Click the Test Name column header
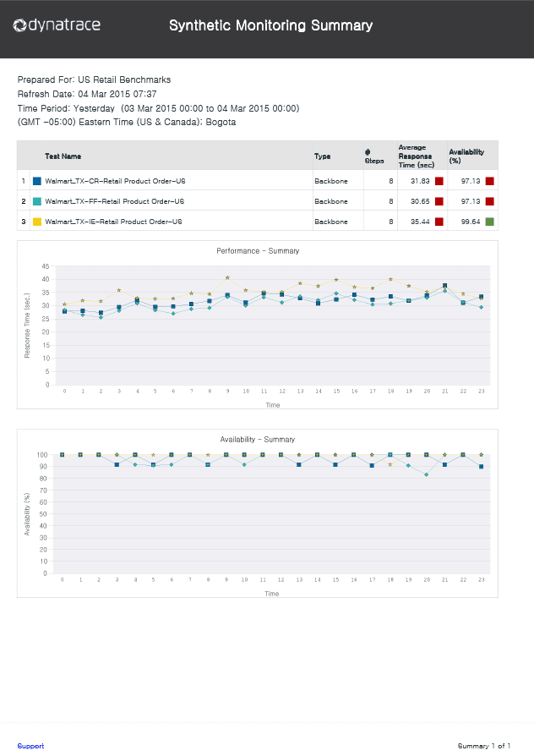The image size is (534, 756). pyautogui.click(x=63, y=156)
